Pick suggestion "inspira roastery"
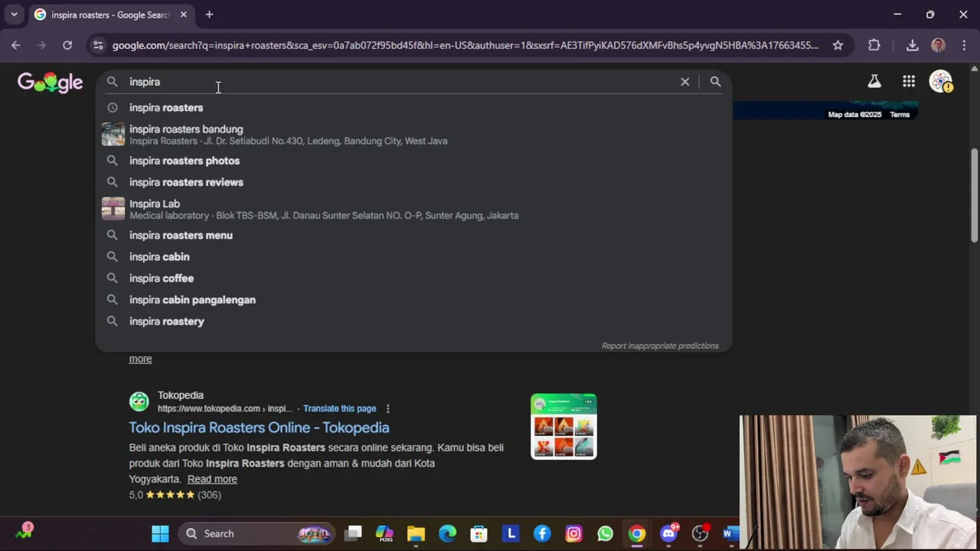The height and width of the screenshot is (551, 980). 413,321
